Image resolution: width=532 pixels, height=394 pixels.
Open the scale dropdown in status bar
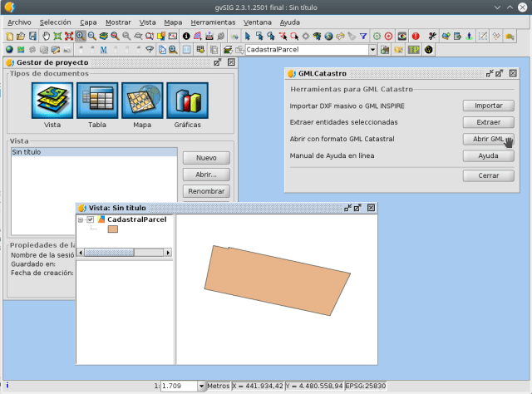[x=201, y=387]
